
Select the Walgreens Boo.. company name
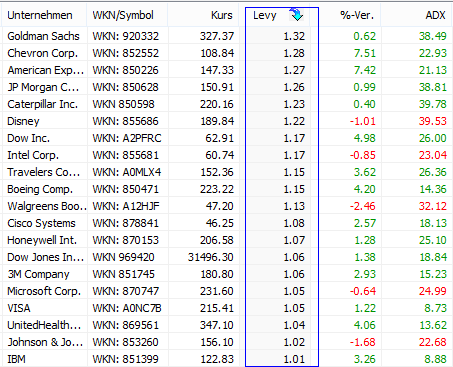(x=47, y=206)
